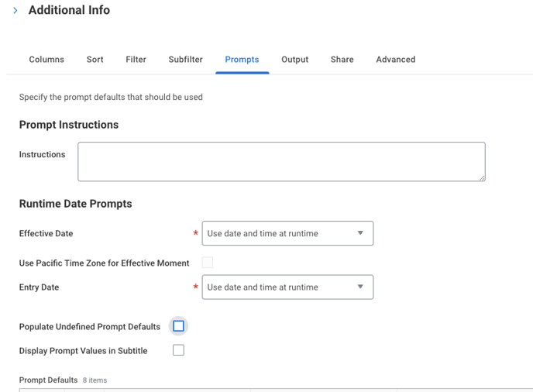Click the Effective Date field label
The width and height of the screenshot is (533, 392).
(x=46, y=233)
